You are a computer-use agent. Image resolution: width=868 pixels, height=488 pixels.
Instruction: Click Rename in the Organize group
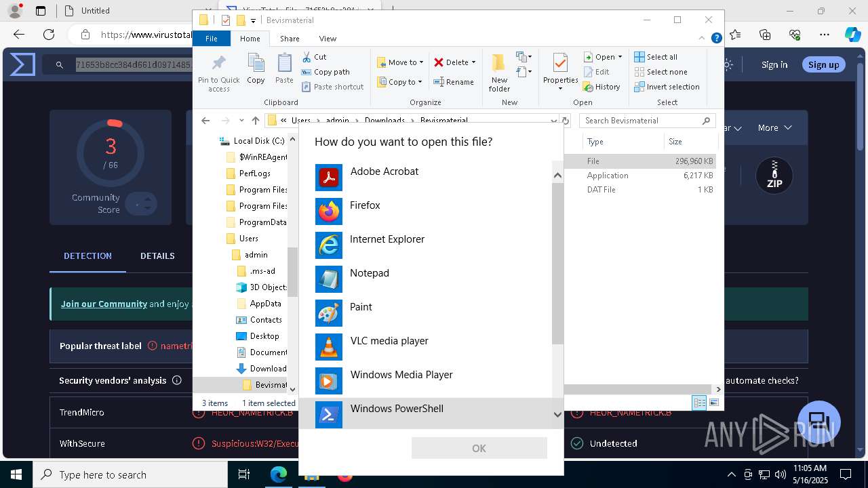454,82
